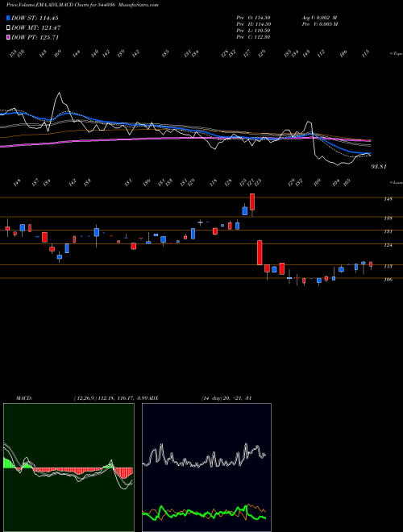This screenshot has width=403, height=532.
Task: Click the 'MACD:' indicator label
Action: coord(23,398)
